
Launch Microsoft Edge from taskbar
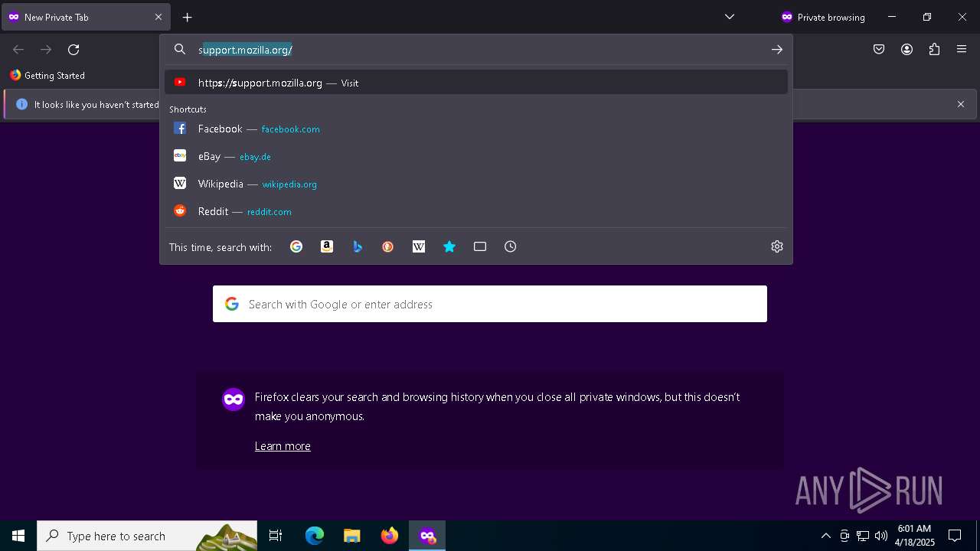(x=315, y=536)
